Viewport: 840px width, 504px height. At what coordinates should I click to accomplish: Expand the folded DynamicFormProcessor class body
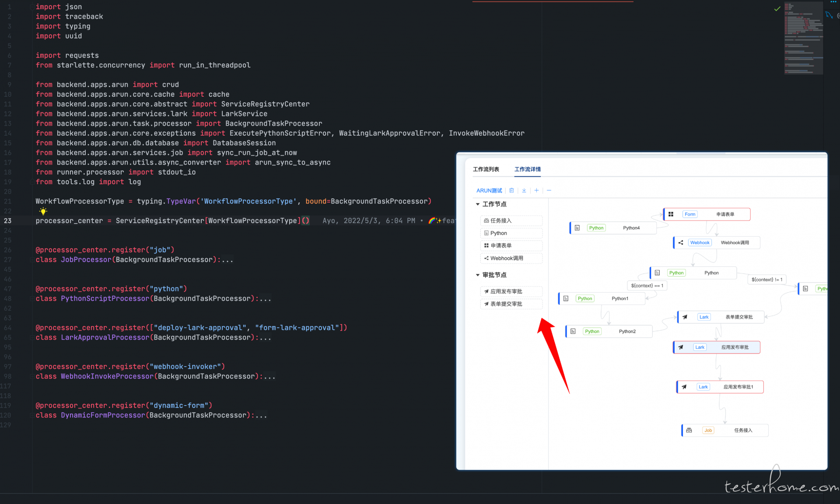261,416
